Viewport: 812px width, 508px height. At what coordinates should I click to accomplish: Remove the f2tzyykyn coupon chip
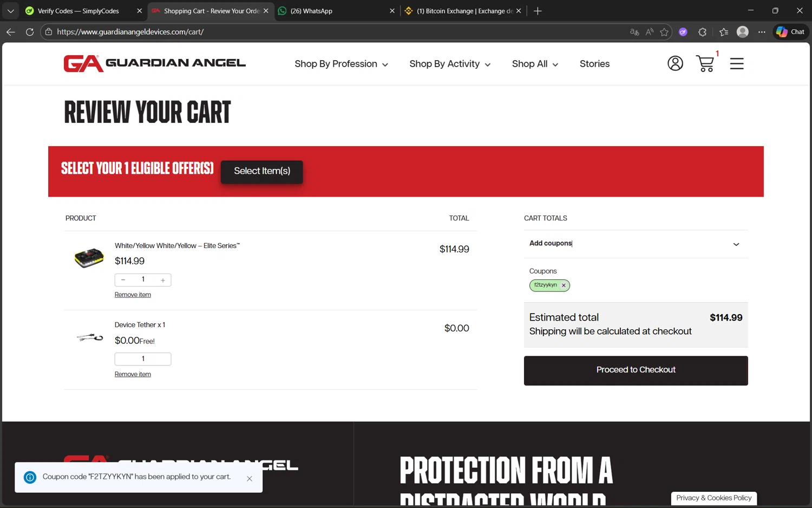(564, 285)
